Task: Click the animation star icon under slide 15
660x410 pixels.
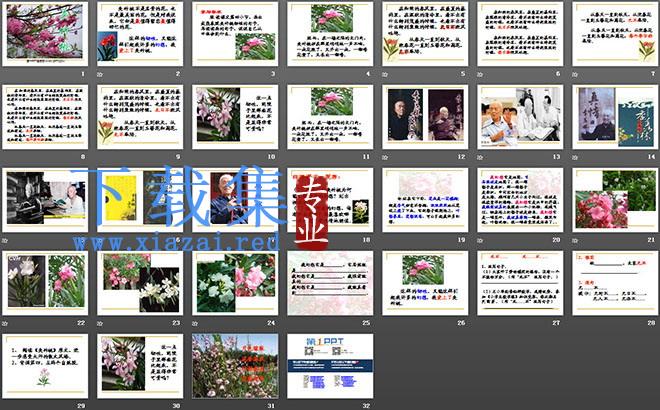Action: 5,240
